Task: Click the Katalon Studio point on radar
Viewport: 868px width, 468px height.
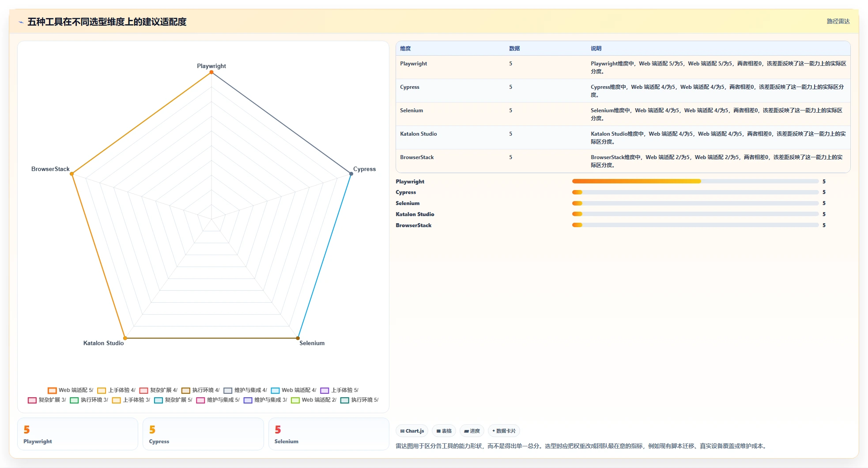Action: [x=125, y=338]
